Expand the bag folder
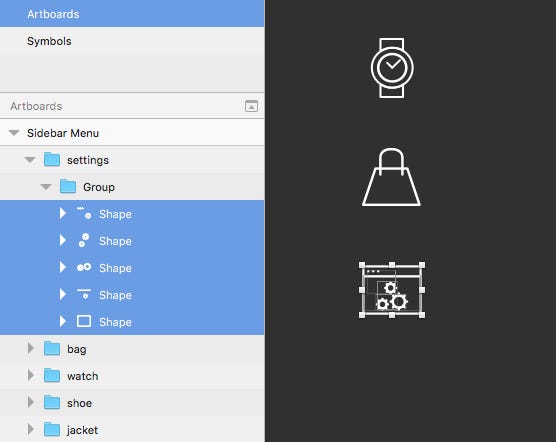 pos(31,348)
